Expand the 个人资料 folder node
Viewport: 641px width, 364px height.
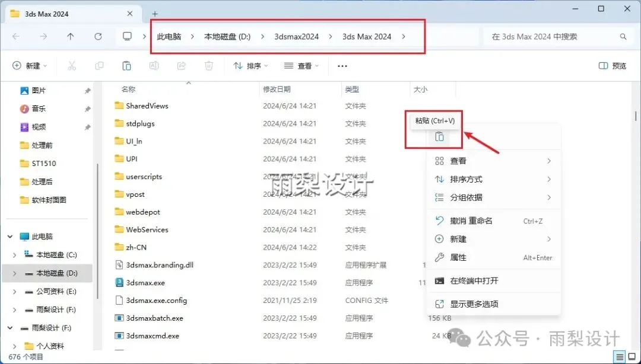pyautogui.click(x=15, y=346)
